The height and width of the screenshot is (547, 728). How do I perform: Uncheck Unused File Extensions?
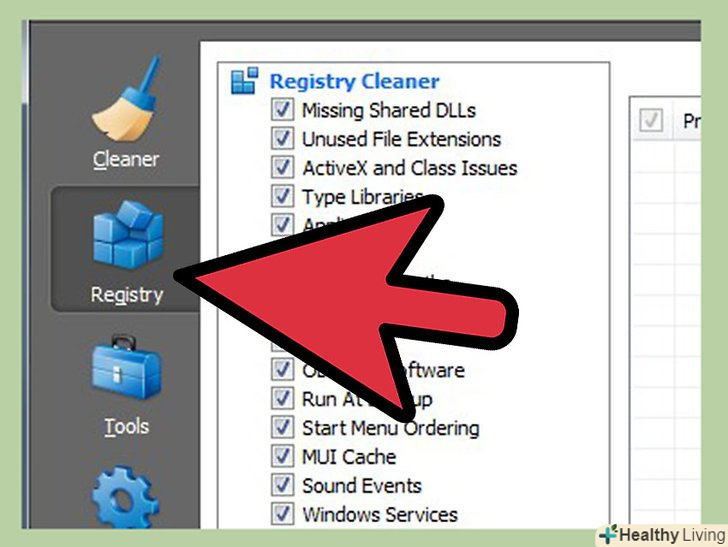pyautogui.click(x=282, y=139)
